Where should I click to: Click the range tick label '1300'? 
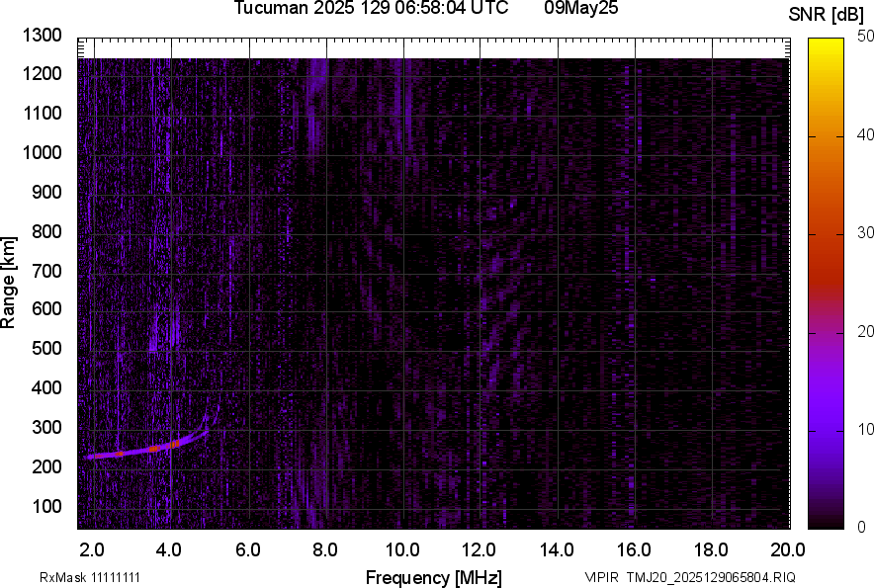tap(42, 36)
